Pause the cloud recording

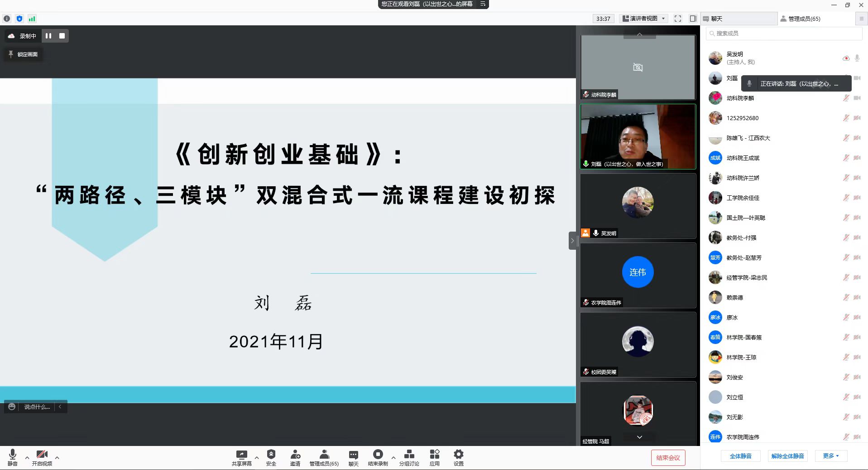tap(48, 36)
